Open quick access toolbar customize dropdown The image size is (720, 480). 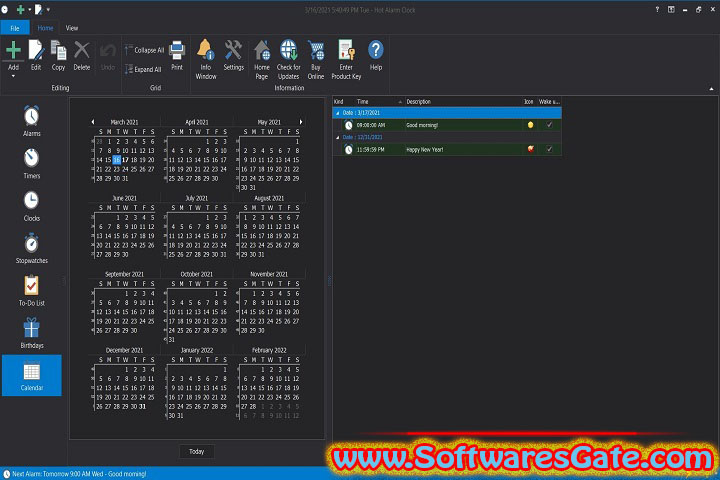(48, 9)
